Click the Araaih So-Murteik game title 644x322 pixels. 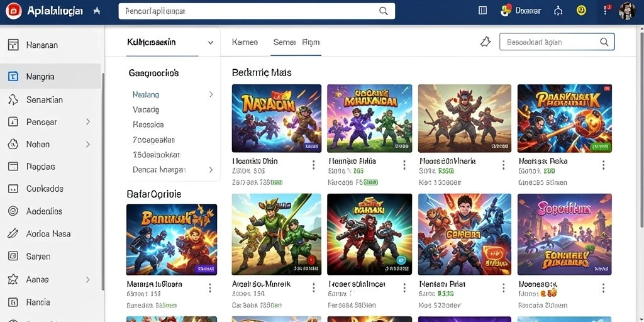click(261, 284)
